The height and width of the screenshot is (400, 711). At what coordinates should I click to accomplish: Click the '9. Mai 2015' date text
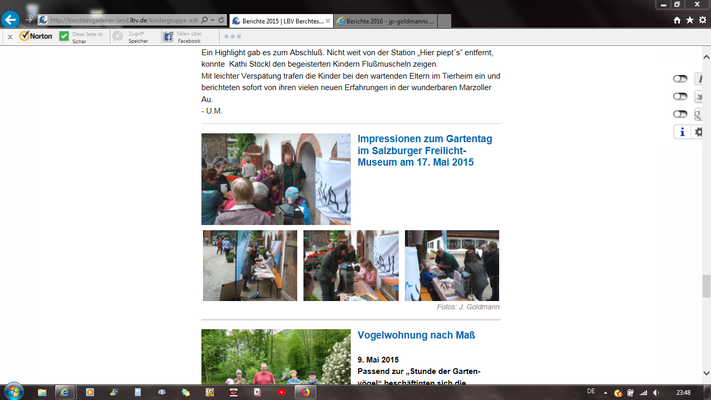point(378,360)
